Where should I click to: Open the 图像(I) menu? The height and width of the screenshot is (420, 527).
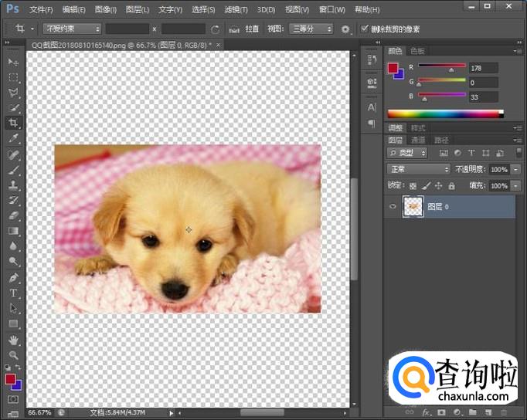106,10
